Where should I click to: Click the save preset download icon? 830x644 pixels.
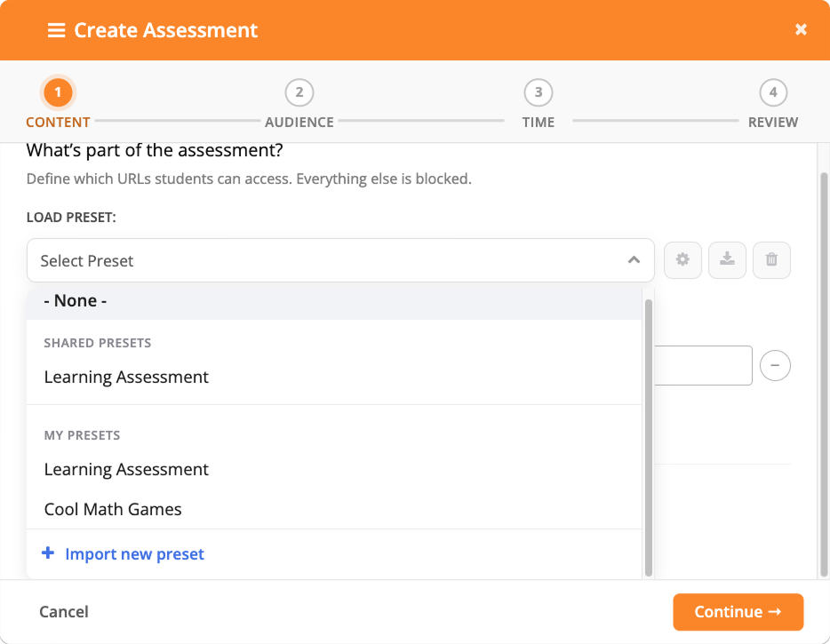tap(727, 260)
